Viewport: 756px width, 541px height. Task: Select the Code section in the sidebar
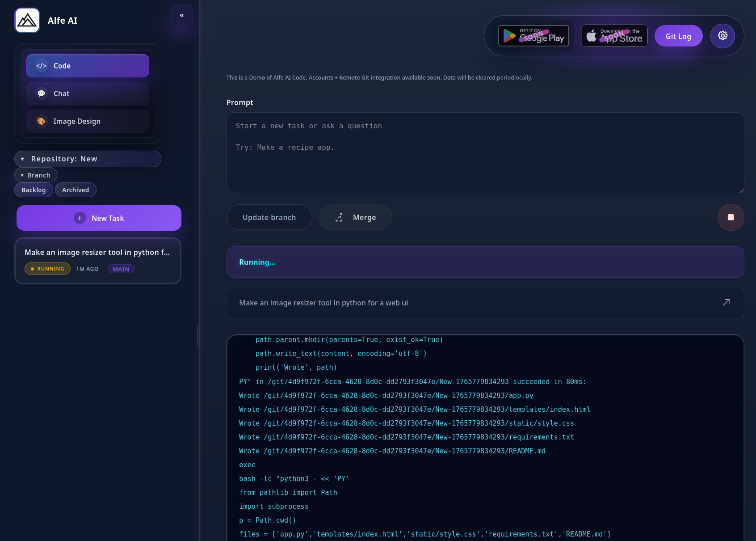[x=87, y=66]
